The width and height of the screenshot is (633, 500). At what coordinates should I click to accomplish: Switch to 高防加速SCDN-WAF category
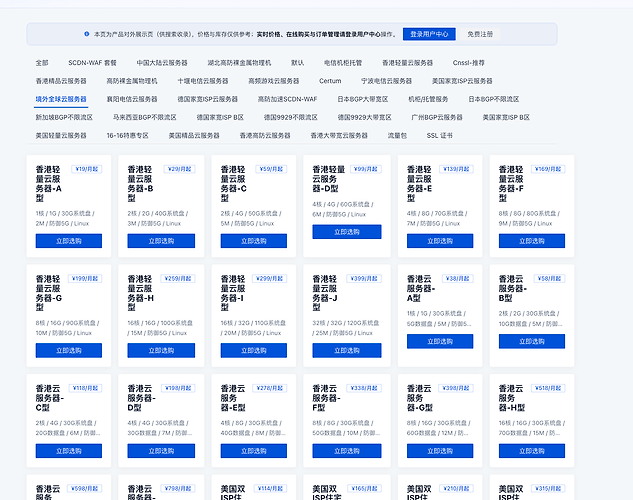pyautogui.click(x=287, y=99)
